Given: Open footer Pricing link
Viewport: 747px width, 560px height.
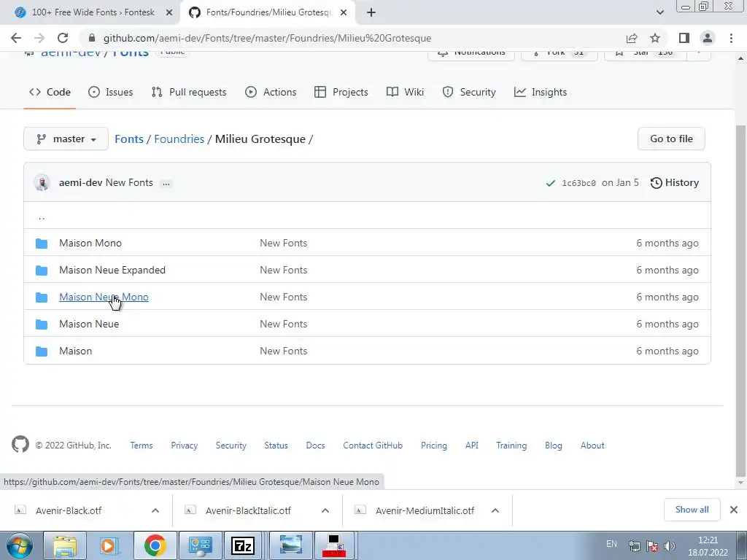Looking at the screenshot, I should (433, 446).
